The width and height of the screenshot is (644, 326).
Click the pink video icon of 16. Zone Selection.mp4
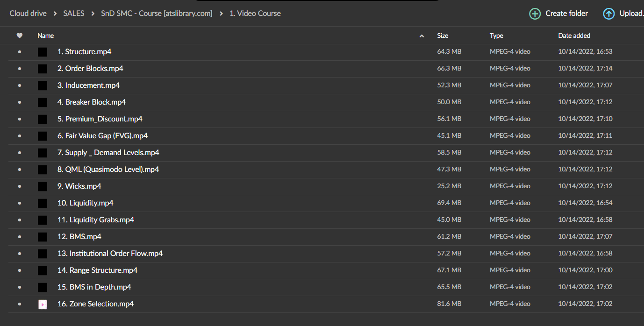(x=43, y=304)
